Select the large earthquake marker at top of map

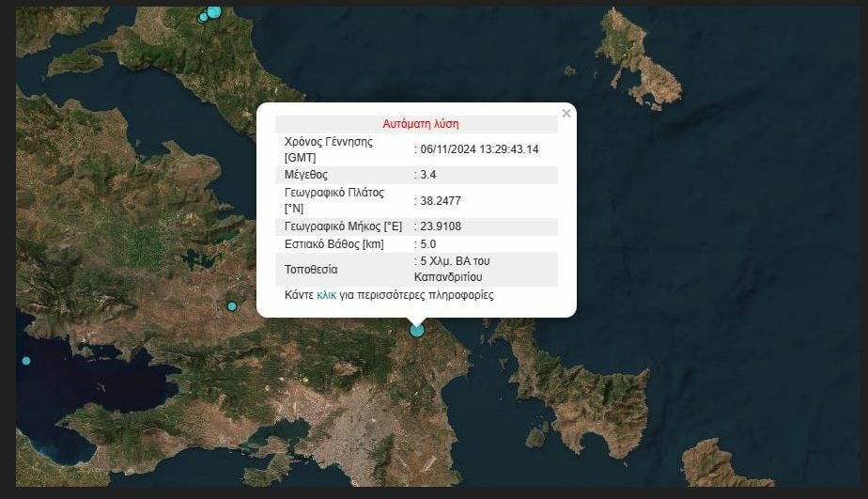coord(214,11)
